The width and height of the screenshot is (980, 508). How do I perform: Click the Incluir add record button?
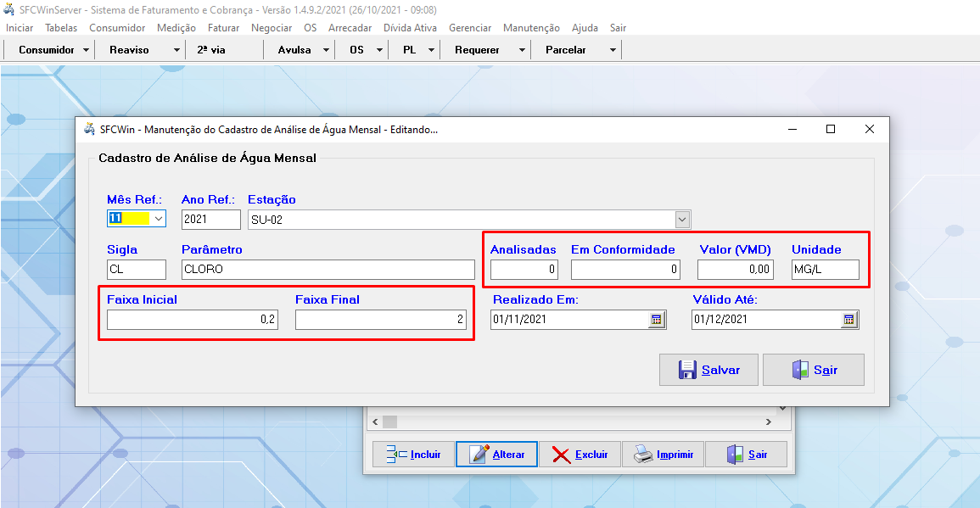click(x=413, y=455)
